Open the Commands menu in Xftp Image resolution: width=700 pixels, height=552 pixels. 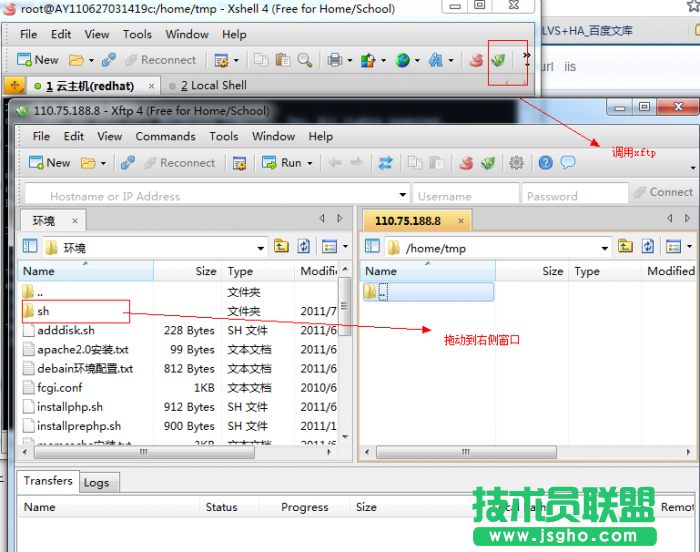[165, 136]
